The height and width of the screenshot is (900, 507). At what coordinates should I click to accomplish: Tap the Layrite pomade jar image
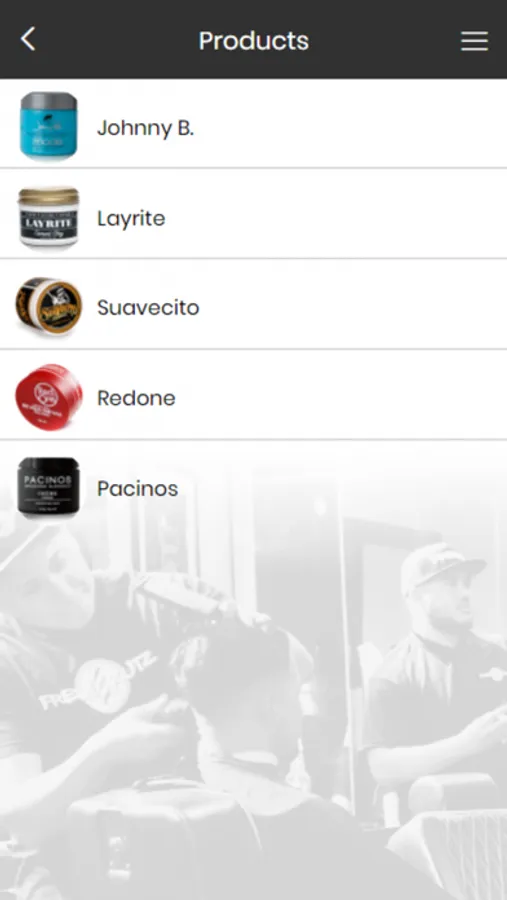[49, 217]
